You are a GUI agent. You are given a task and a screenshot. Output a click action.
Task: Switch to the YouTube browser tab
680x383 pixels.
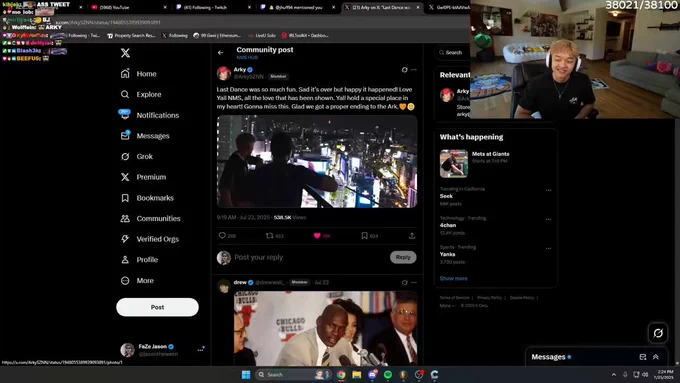pos(128,7)
